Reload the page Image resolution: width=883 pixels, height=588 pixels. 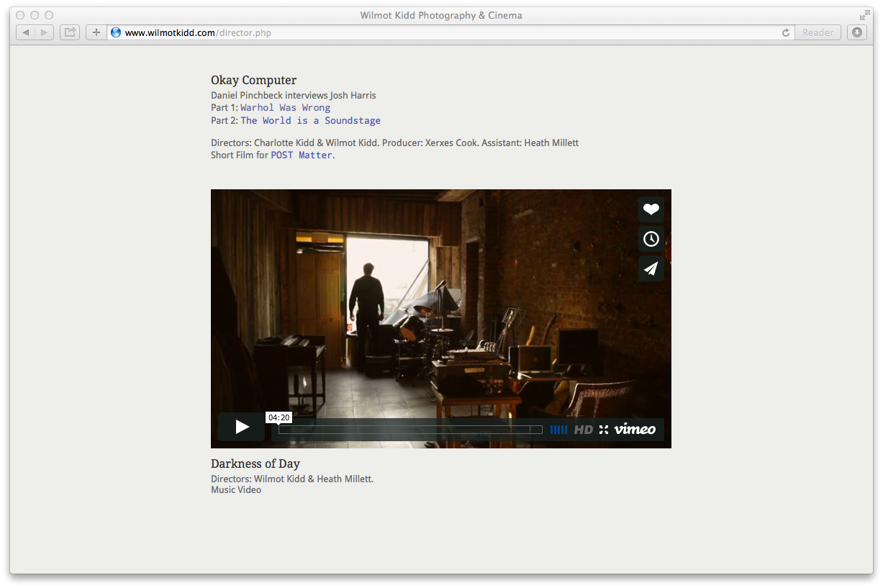pyautogui.click(x=786, y=32)
